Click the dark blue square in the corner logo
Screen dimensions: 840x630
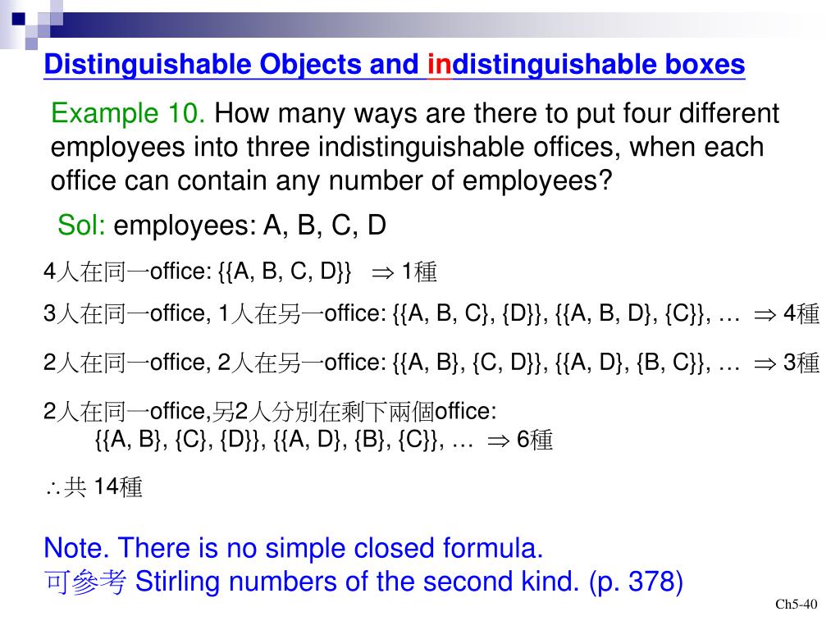point(18,20)
